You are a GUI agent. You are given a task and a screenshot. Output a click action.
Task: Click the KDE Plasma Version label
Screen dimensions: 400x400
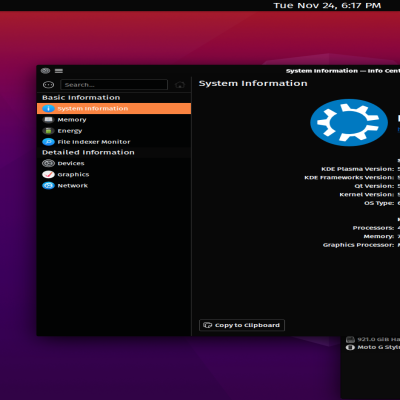pyautogui.click(x=358, y=169)
